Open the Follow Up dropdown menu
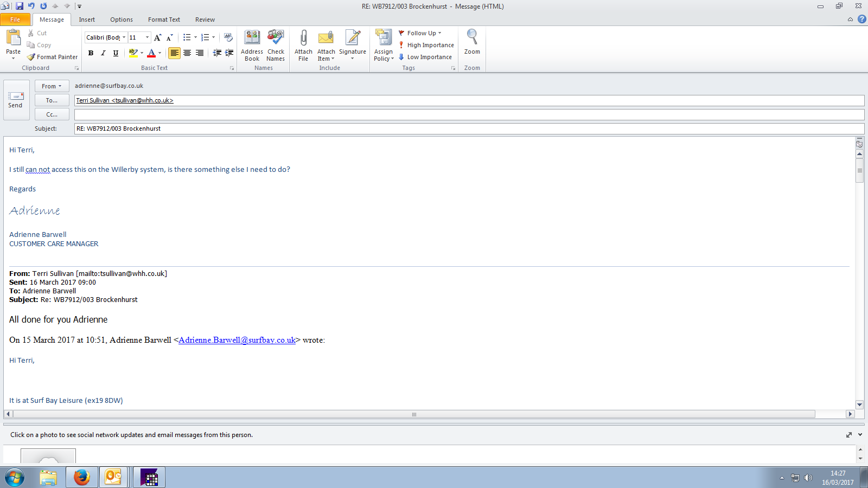This screenshot has height=488, width=868. click(421, 33)
